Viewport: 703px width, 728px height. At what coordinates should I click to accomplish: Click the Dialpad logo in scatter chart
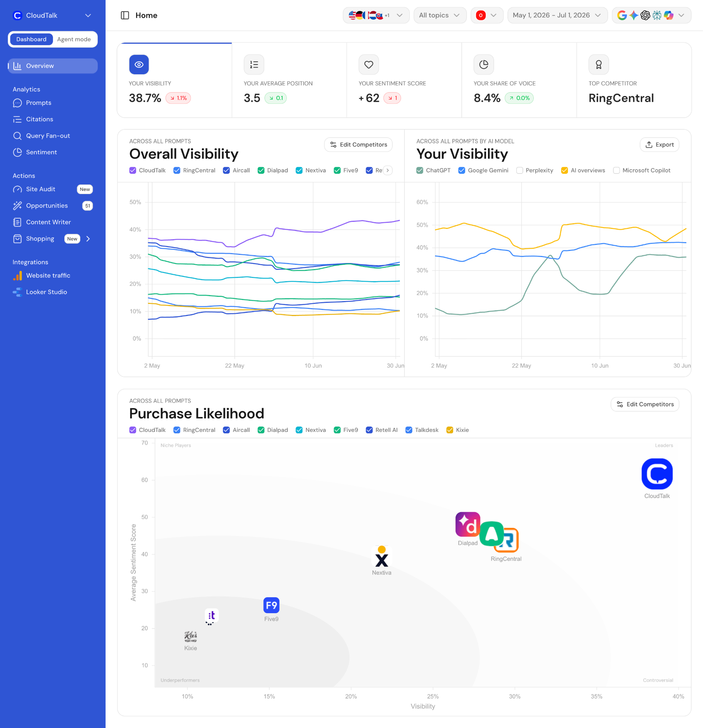click(468, 524)
